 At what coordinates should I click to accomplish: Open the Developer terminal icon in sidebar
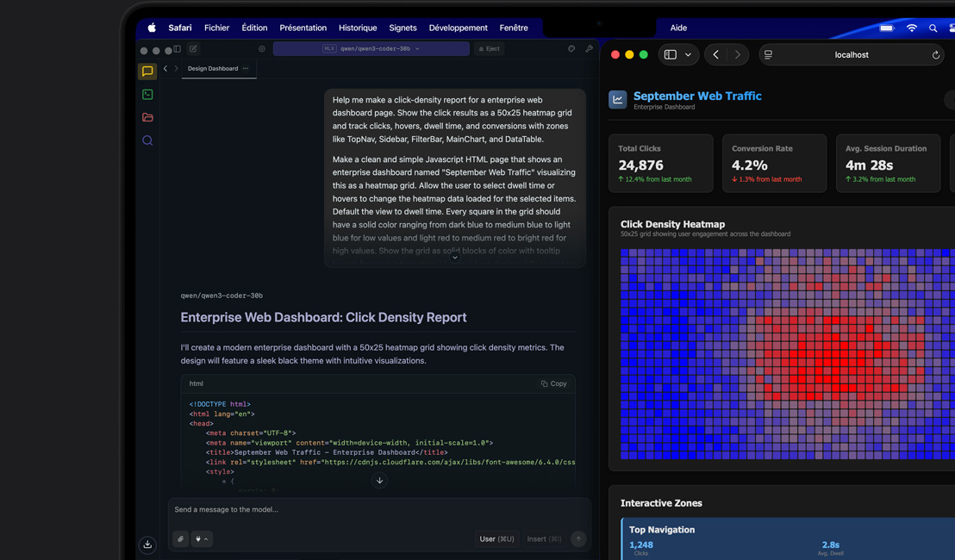(x=147, y=95)
